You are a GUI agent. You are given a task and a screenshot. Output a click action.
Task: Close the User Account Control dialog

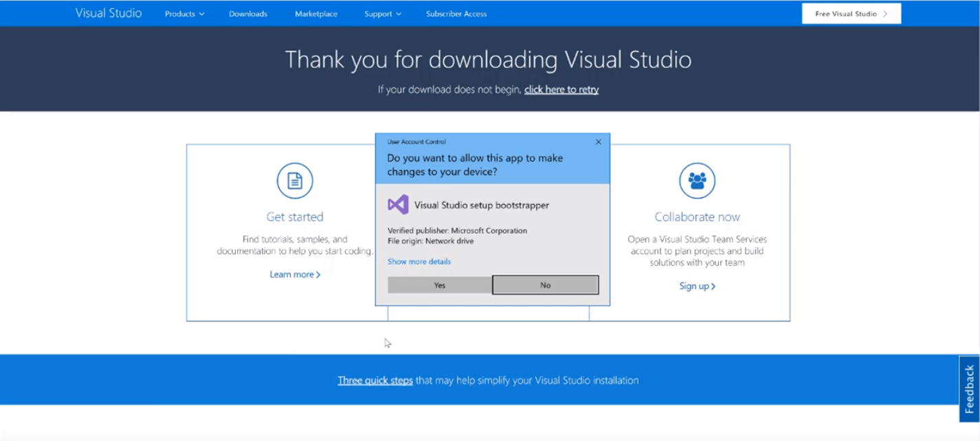click(598, 142)
